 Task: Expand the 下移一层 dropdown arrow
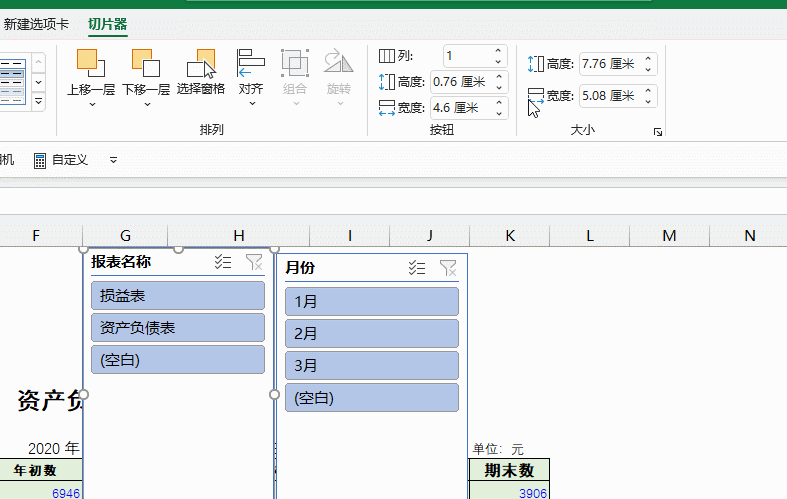(147, 104)
